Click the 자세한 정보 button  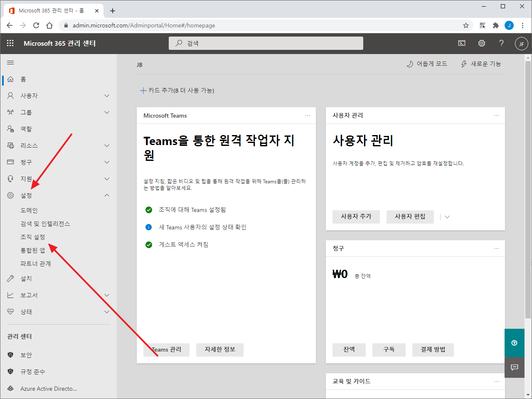pyautogui.click(x=220, y=350)
